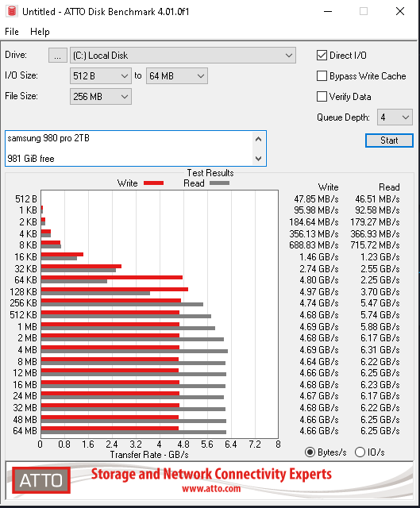420x508 pixels.
Task: Open the File menu
Action: [x=12, y=32]
